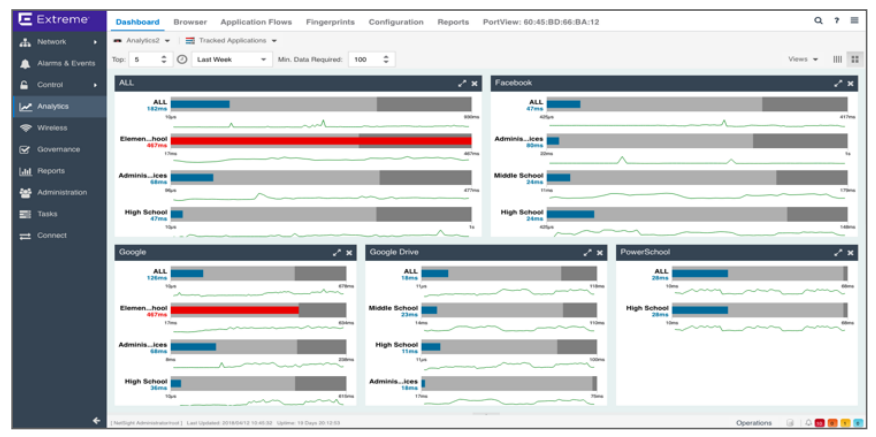Open Control in the sidebar
The width and height of the screenshot is (876, 437).
click(x=59, y=85)
